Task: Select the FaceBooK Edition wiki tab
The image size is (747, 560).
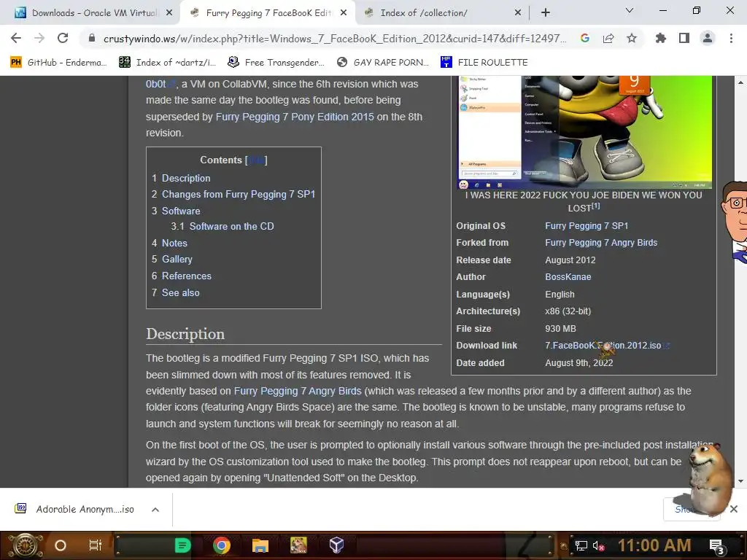Action: (268, 13)
